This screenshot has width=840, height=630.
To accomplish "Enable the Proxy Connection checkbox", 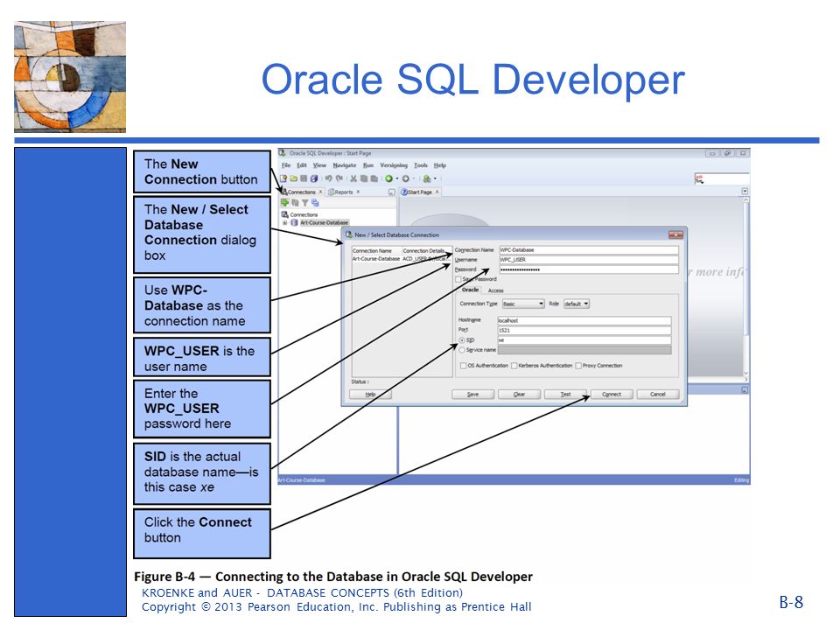I will 578,366.
